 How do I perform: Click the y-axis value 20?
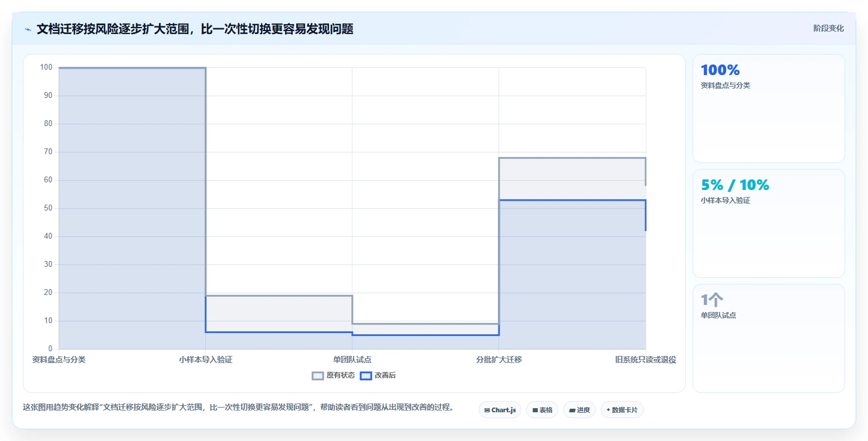[x=48, y=293]
